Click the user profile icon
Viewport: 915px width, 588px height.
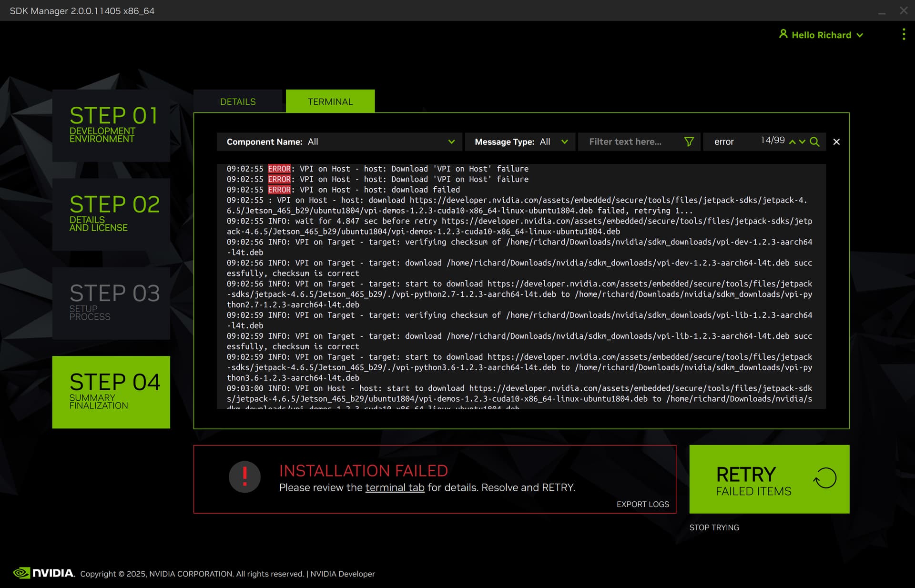(783, 34)
